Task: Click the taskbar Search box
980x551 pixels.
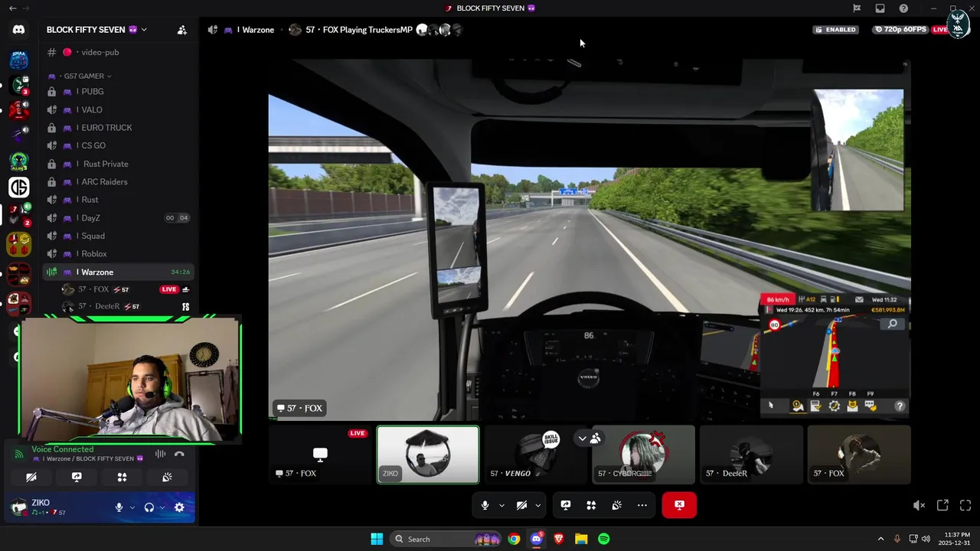Action: pyautogui.click(x=446, y=539)
